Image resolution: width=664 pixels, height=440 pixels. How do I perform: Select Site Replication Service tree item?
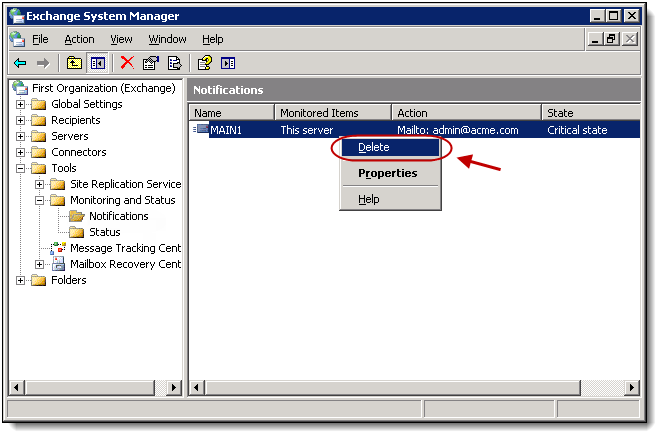125,184
